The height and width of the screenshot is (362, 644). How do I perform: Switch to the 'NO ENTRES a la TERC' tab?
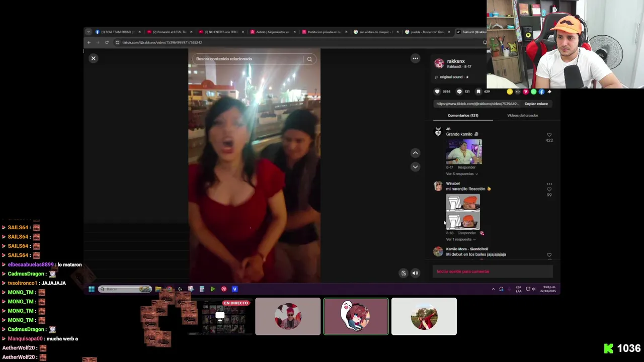coord(221,32)
